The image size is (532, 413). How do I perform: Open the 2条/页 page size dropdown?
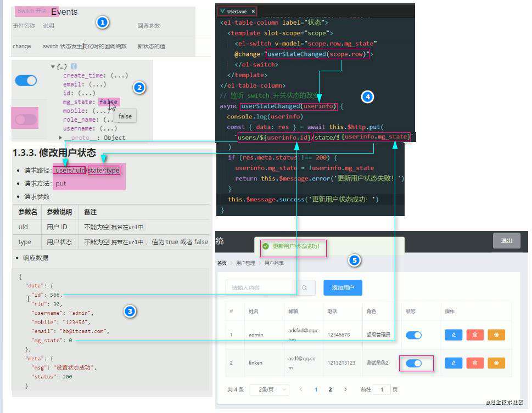[270, 389]
